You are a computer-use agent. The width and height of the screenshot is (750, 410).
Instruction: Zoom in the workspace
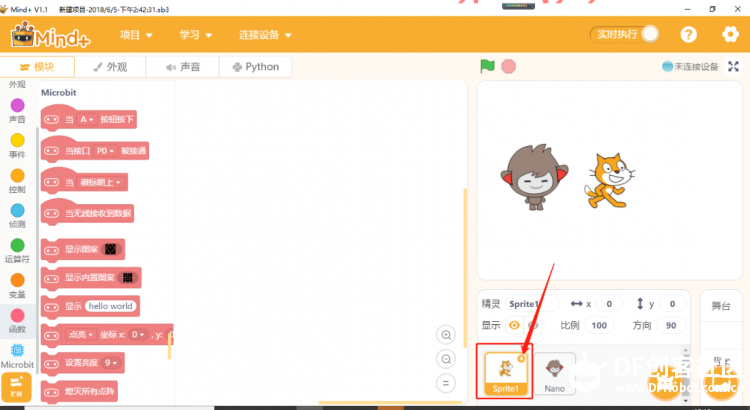click(446, 335)
